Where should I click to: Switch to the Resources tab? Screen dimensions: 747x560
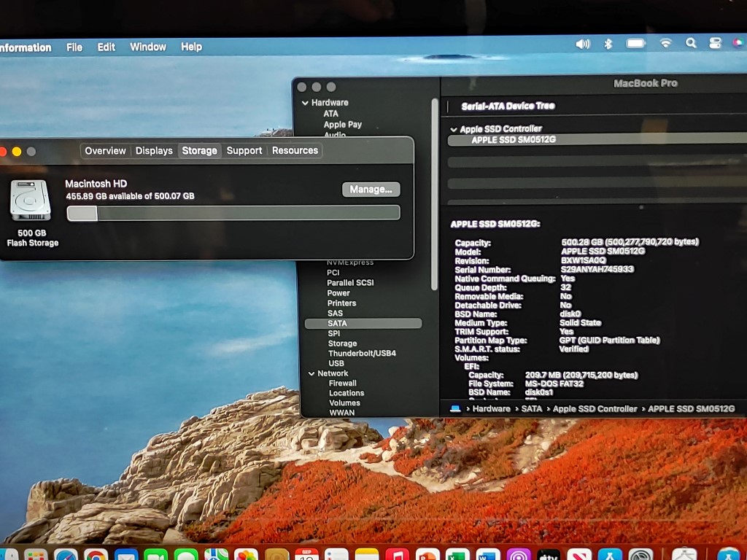pyautogui.click(x=295, y=150)
